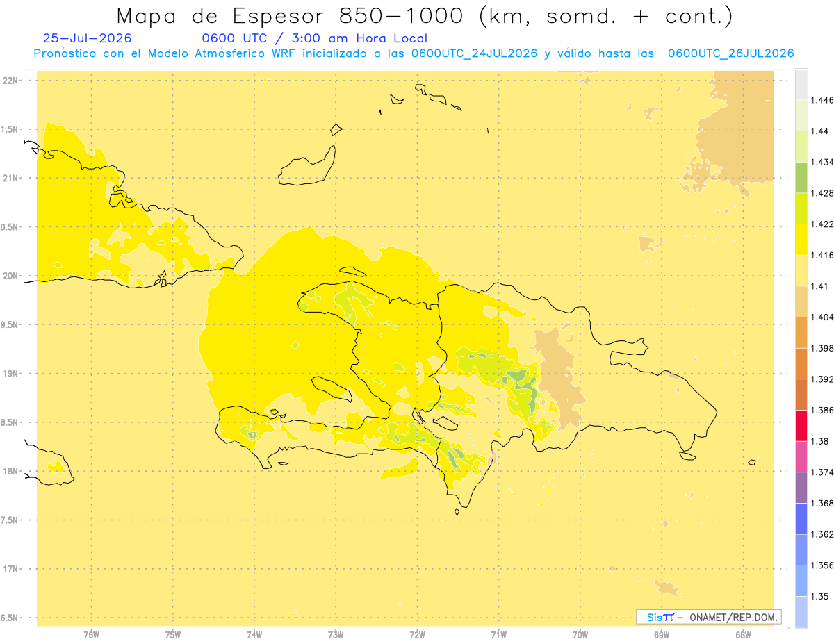Image resolution: width=834 pixels, height=644 pixels.
Task: Click the 18N latitude label
Action: point(11,472)
